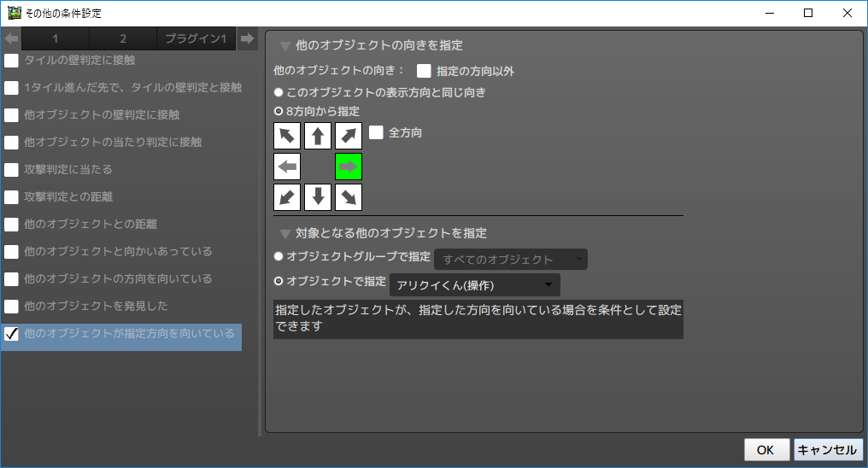Select オブジェクトグループで指定 radio button
The image size is (868, 468).
point(279,256)
